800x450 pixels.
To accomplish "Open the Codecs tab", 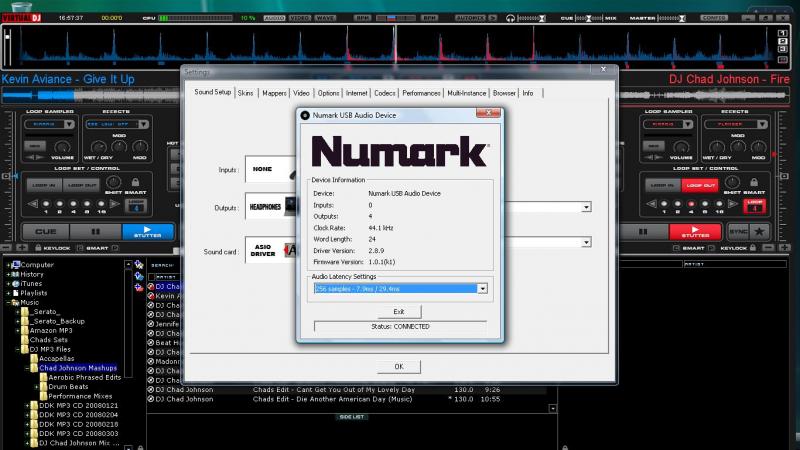I will [x=384, y=93].
